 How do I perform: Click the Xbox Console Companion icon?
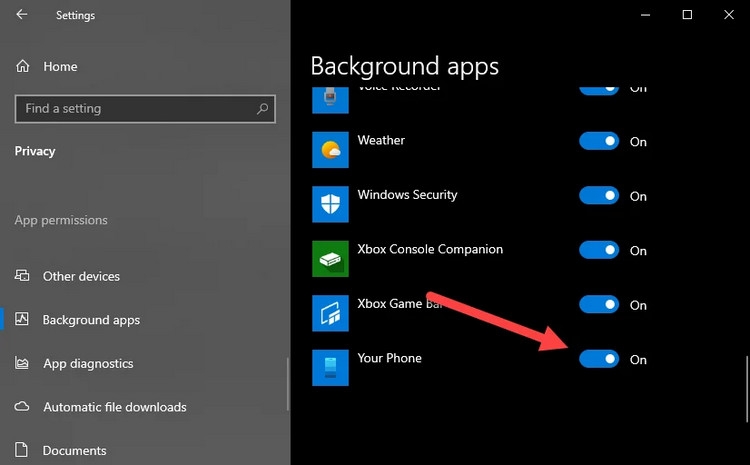point(331,259)
